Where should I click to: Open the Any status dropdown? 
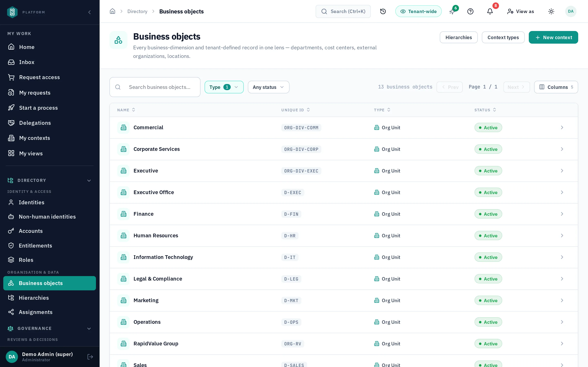click(x=268, y=87)
